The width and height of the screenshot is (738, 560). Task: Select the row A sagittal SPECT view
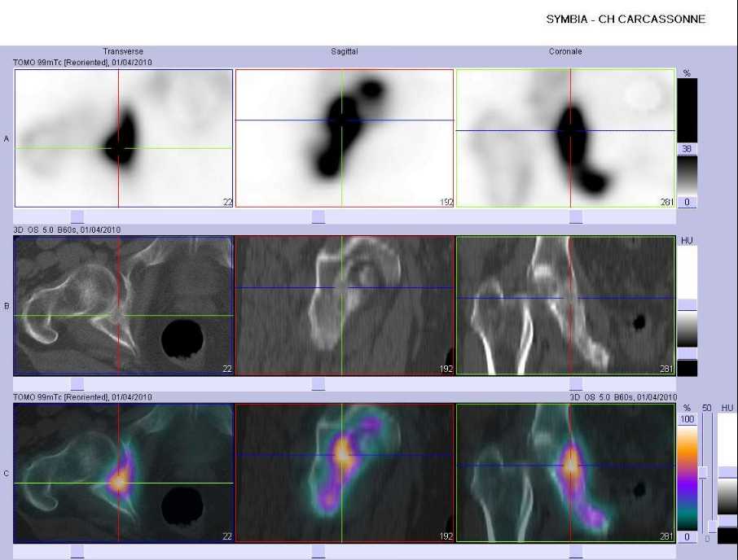[344, 138]
